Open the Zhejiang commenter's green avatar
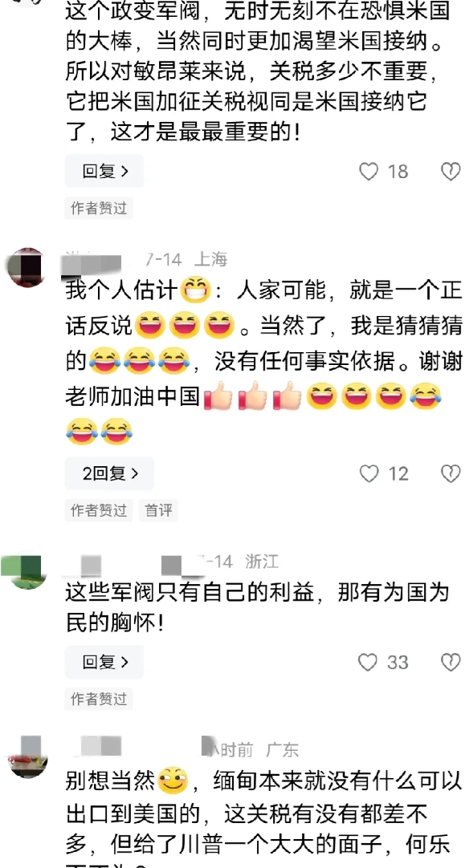This screenshot has height=868, width=473. click(x=23, y=570)
